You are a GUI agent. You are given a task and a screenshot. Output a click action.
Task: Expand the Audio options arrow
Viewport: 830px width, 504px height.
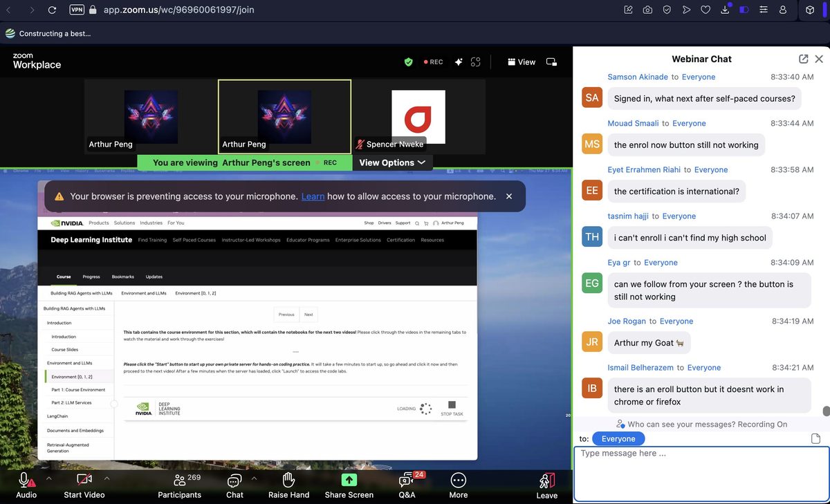[x=48, y=478]
